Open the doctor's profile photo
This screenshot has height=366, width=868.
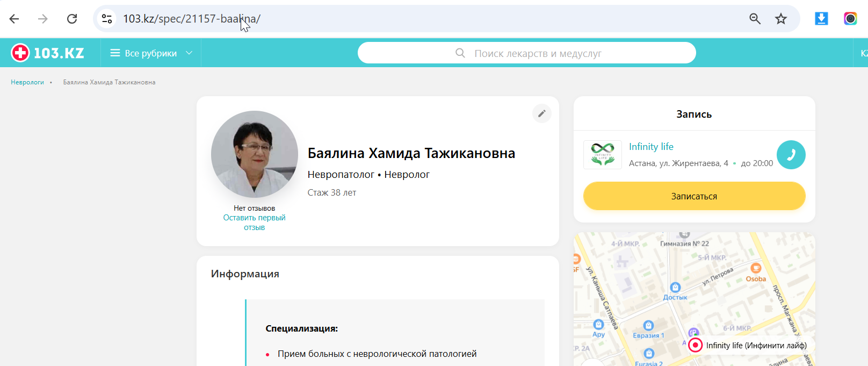point(255,154)
